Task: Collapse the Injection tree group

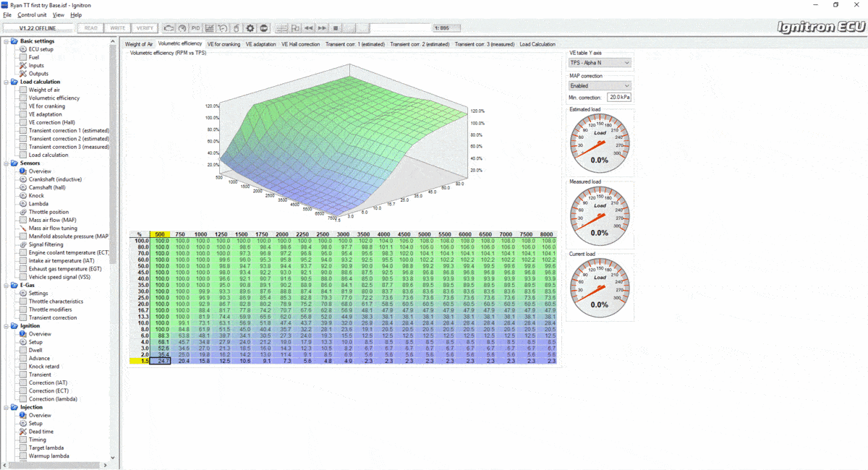Action: click(x=6, y=407)
